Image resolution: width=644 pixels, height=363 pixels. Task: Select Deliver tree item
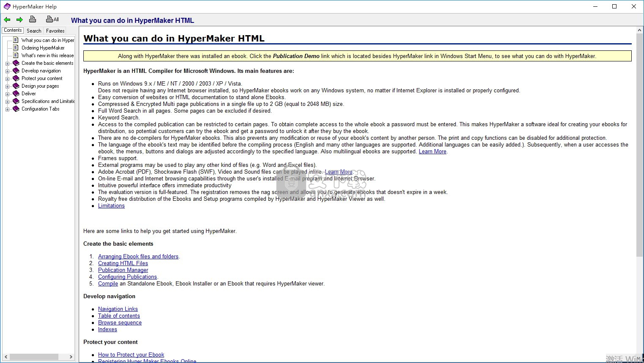pos(29,94)
